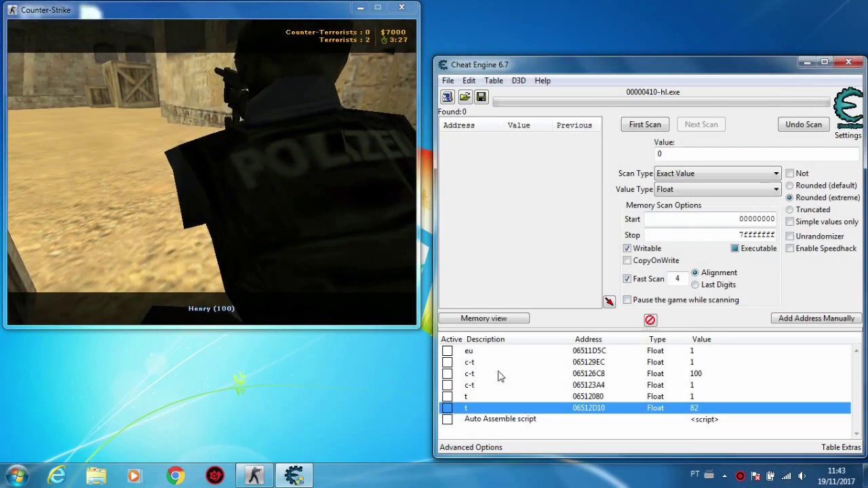The image size is (868, 488).
Task: Enable Pause the game while scanning
Action: click(x=627, y=300)
